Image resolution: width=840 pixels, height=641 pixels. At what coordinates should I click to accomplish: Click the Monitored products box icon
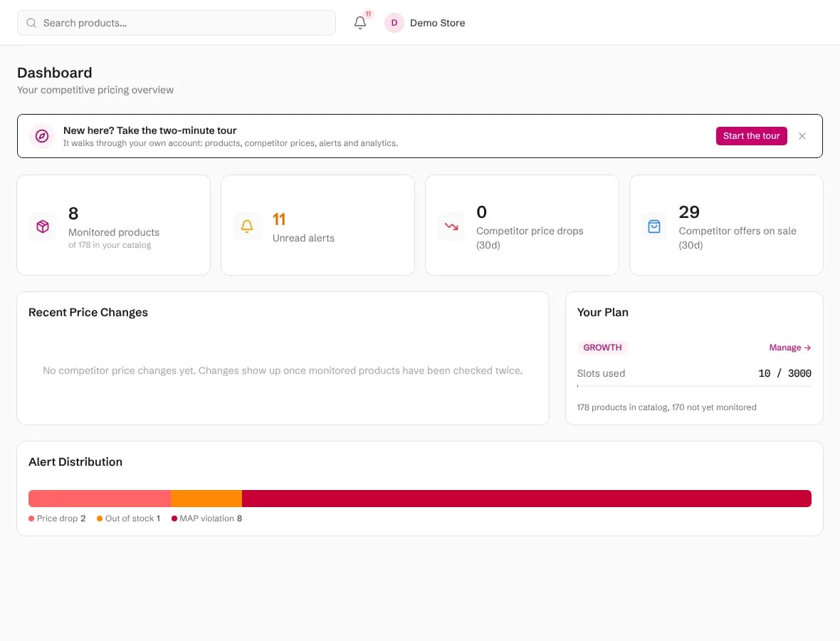pyautogui.click(x=43, y=226)
